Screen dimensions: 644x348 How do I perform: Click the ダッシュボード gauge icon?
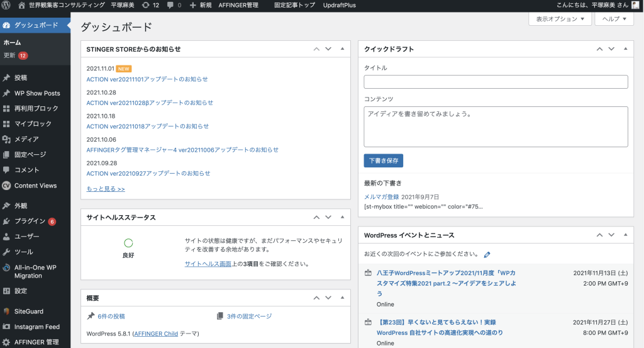(x=6, y=25)
